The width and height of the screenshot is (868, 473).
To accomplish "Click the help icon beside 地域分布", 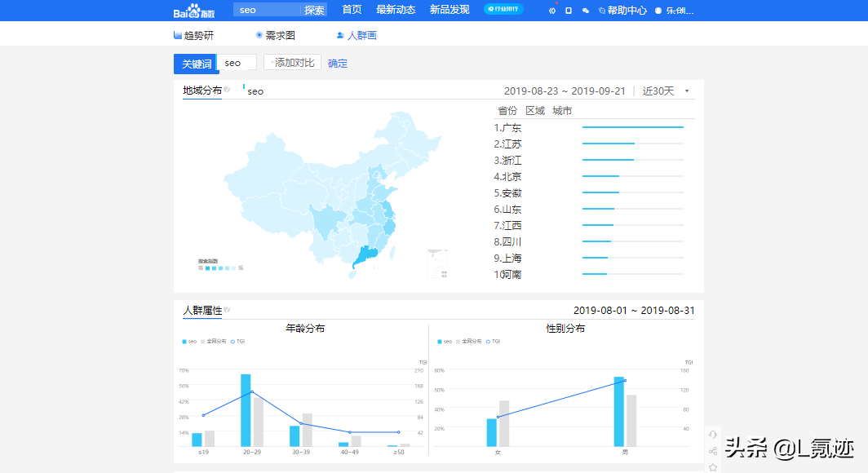I will tap(227, 90).
